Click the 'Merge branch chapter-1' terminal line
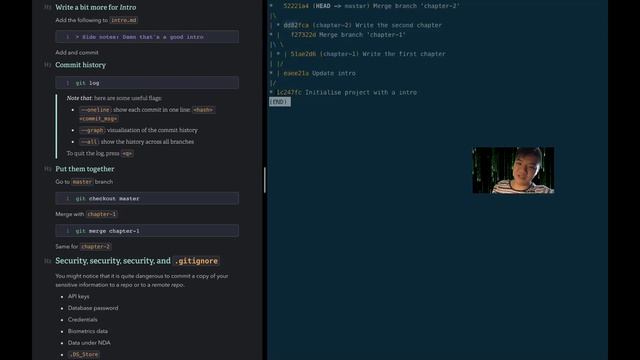The image size is (640, 360). pos(338,35)
